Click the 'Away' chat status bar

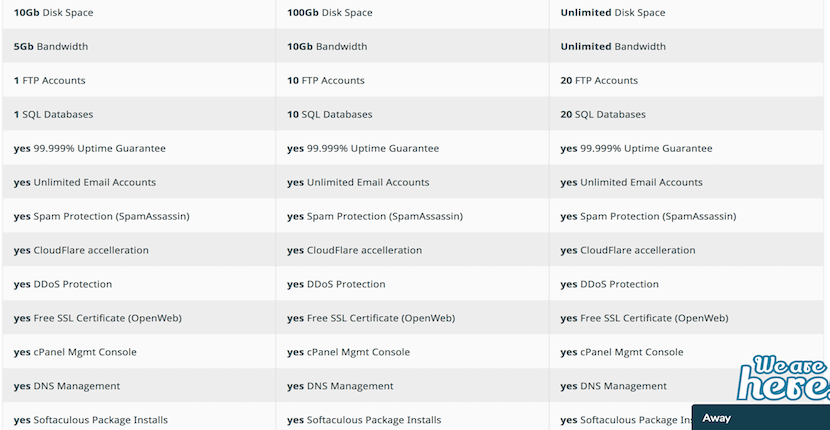[761, 418]
